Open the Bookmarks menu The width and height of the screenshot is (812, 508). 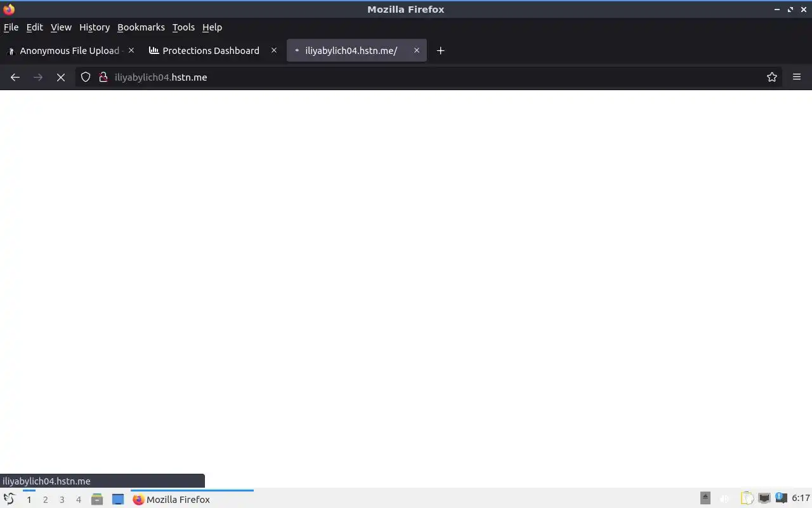pos(141,27)
